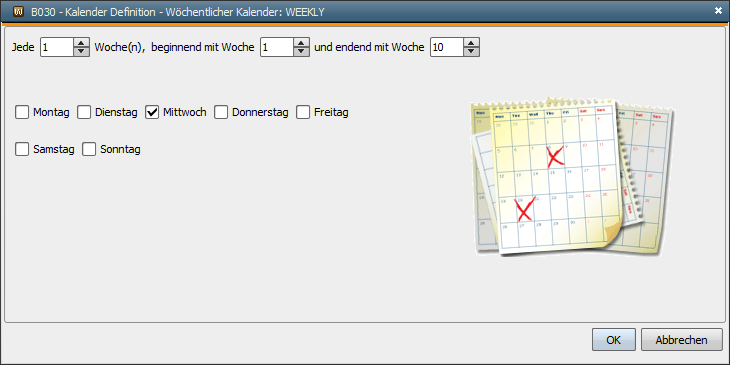The image size is (730, 365).
Task: Close the Kalender Definition dialog
Action: (718, 11)
